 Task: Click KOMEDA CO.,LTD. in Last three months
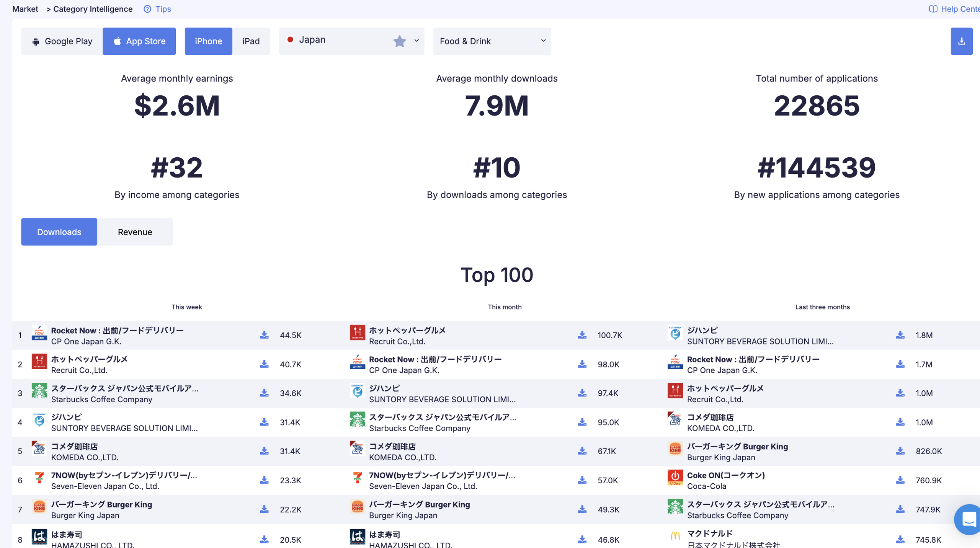(720, 428)
